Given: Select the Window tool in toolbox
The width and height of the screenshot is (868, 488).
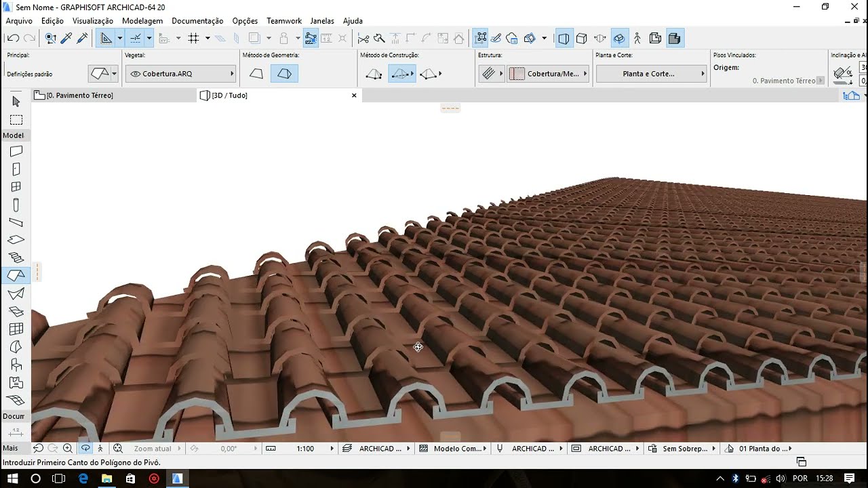Looking at the screenshot, I should tap(16, 187).
